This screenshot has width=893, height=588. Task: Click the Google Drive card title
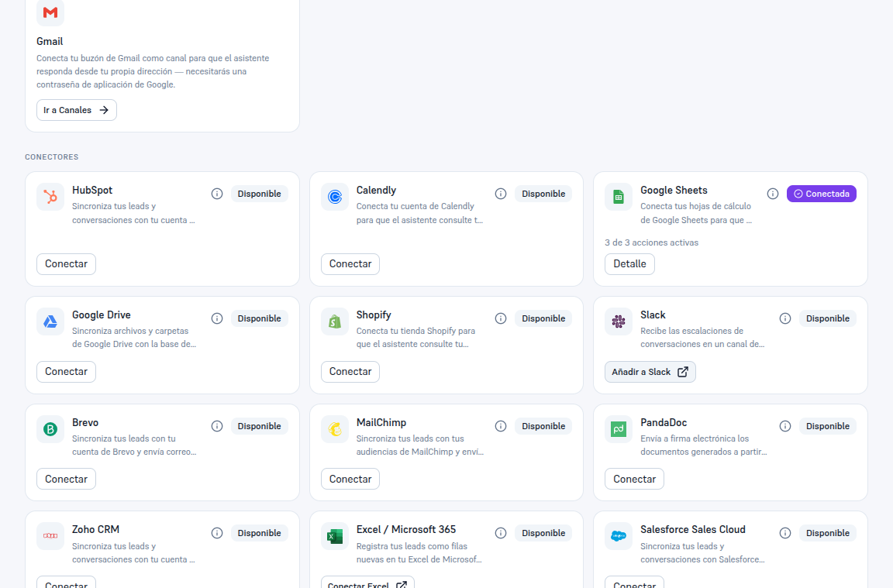tap(102, 315)
